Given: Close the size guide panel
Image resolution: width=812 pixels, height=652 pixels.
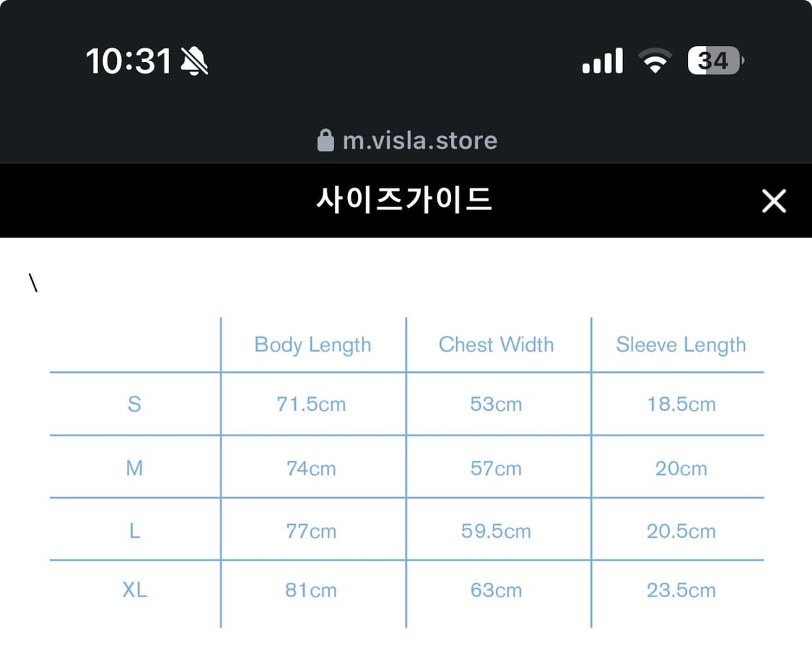Looking at the screenshot, I should tap(773, 201).
